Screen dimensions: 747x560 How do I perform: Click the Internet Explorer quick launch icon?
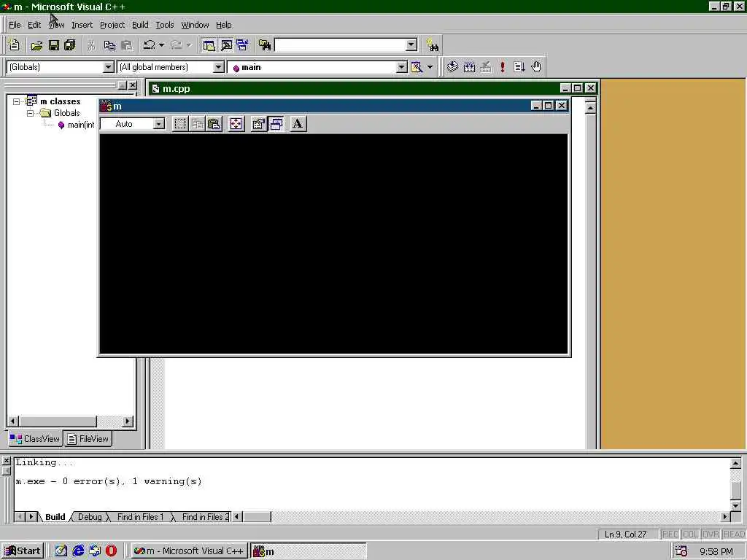click(x=78, y=551)
